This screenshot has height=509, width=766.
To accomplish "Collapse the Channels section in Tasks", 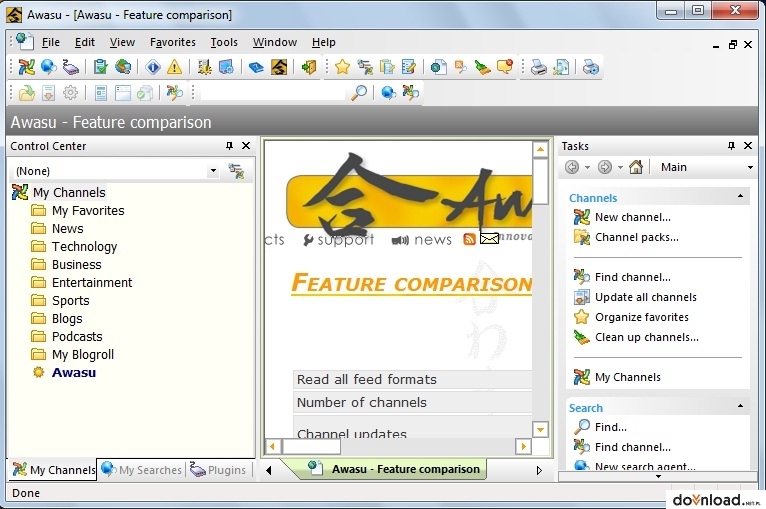I will (x=741, y=196).
